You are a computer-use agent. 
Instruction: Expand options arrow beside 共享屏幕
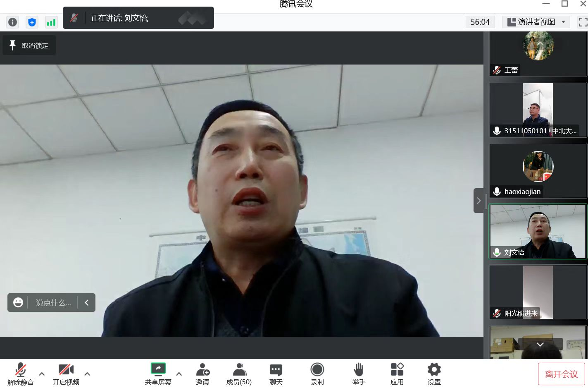[x=179, y=374]
